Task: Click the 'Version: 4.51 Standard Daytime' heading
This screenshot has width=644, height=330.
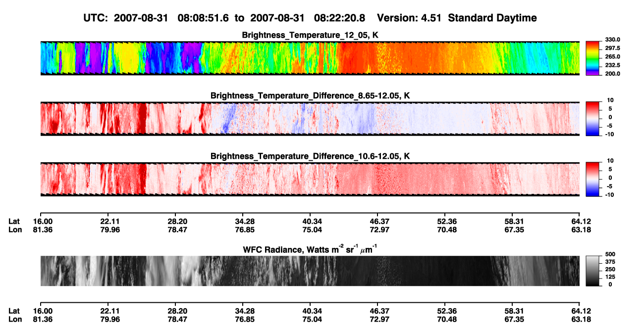Action: coord(457,18)
